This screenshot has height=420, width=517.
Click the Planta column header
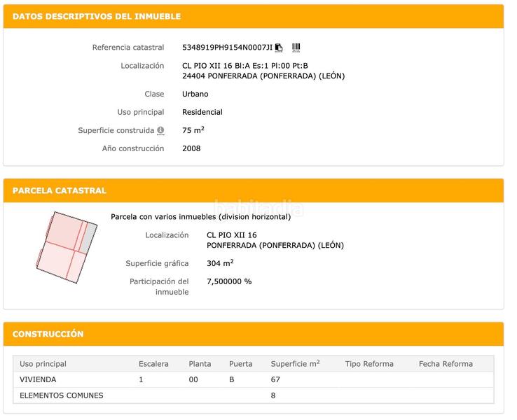(x=200, y=364)
